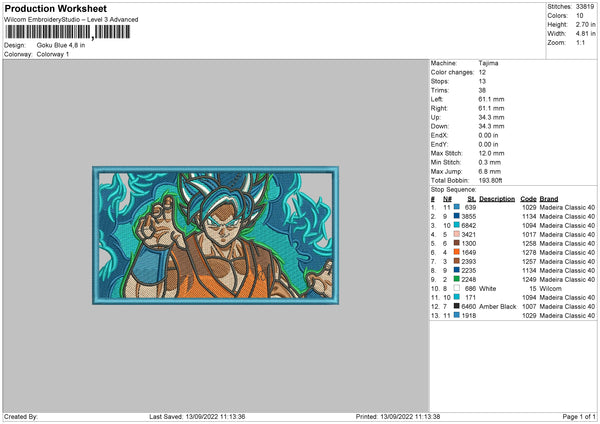This screenshot has height=424, width=600.
Task: Select the brown swatch beside 2393 stitches
Action: (457, 261)
